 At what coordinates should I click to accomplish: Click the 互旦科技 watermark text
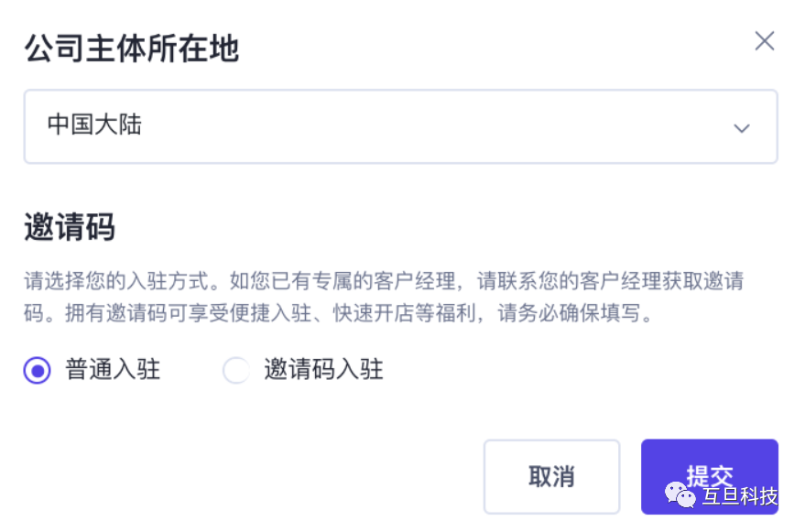[x=740, y=496]
